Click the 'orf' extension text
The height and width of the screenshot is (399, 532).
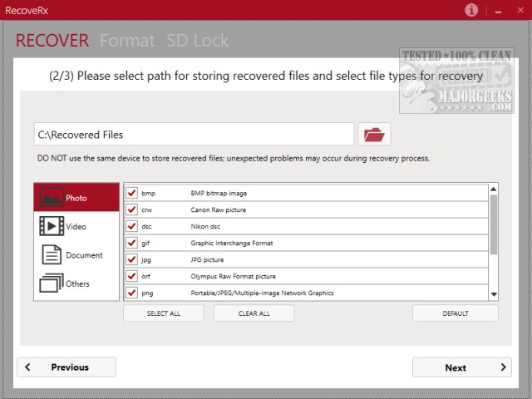coord(146,276)
